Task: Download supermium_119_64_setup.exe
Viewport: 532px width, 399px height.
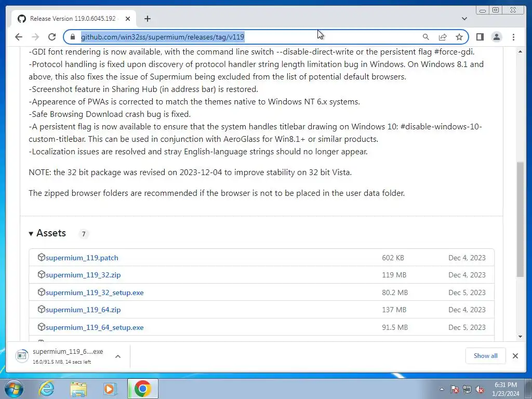Action: [95, 327]
